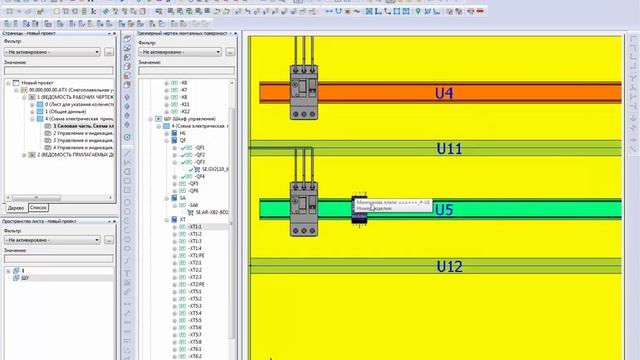Click the U11 cable duct

coord(436,148)
